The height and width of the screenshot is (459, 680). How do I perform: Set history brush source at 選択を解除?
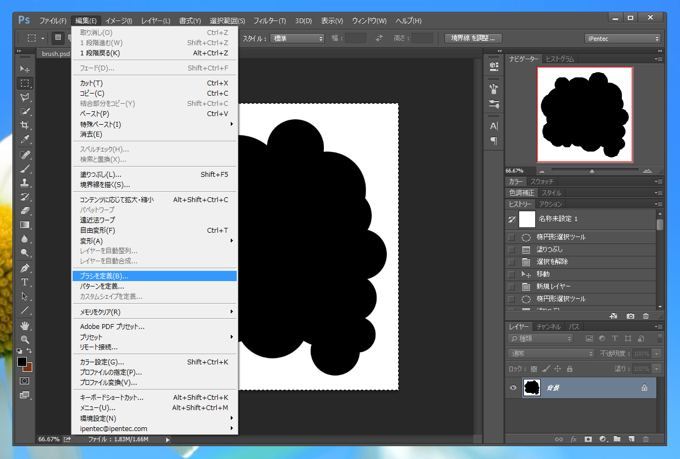(x=511, y=262)
